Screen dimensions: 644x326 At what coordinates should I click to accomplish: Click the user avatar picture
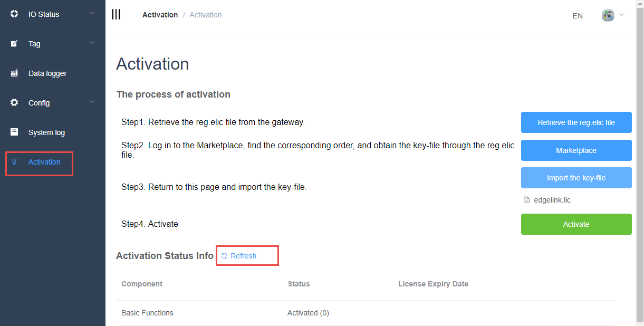pos(608,15)
